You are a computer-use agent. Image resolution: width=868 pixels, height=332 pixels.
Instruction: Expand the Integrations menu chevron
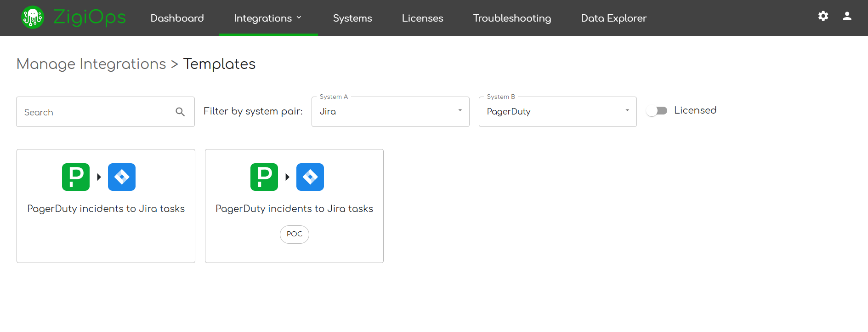299,18
